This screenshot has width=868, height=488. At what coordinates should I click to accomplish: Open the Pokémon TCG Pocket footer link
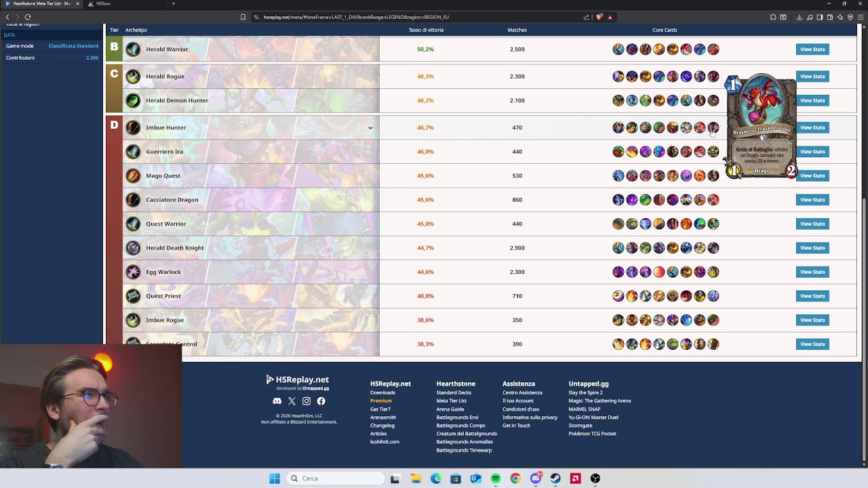click(x=592, y=434)
